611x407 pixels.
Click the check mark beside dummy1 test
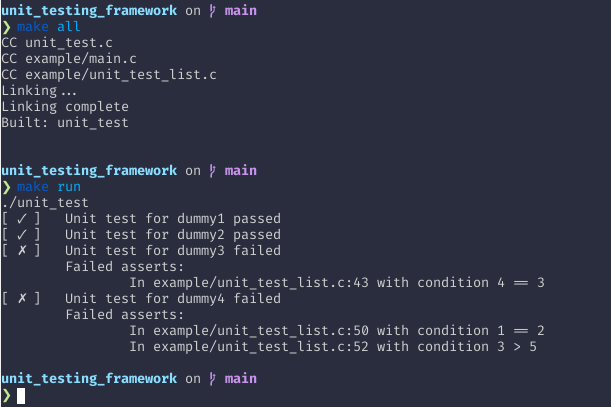pos(21,218)
